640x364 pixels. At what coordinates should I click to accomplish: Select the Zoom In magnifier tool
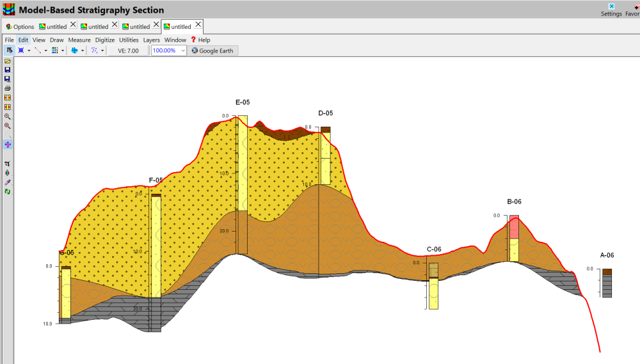tap(8, 116)
